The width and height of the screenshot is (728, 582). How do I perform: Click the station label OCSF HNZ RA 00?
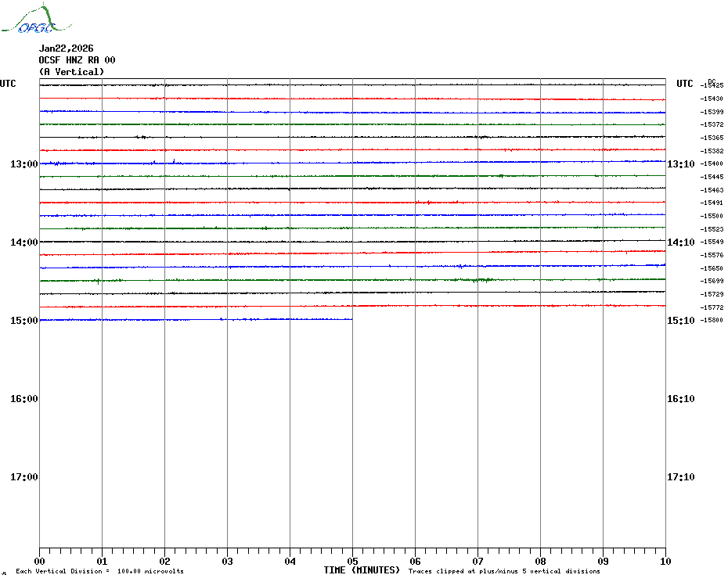77,60
